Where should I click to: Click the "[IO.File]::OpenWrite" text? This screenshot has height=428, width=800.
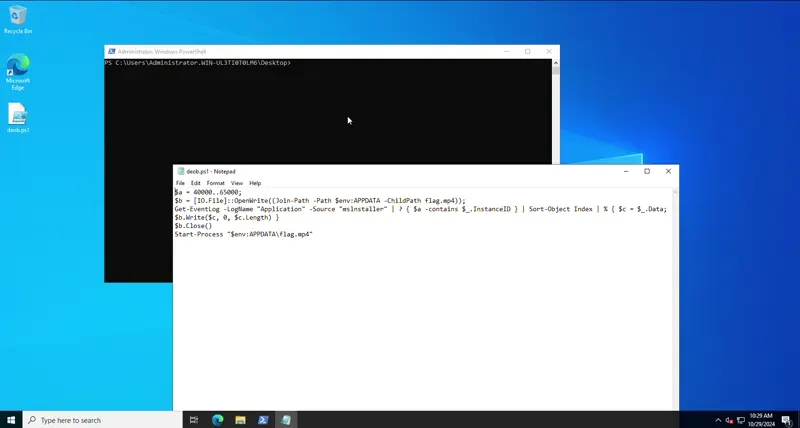(x=232, y=200)
